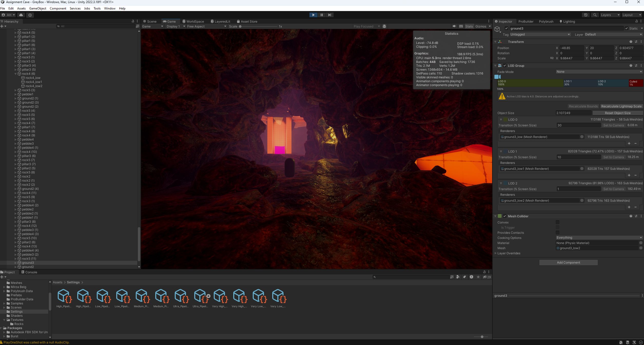Enable the Convex checkbox on Mesh Collider

point(557,222)
